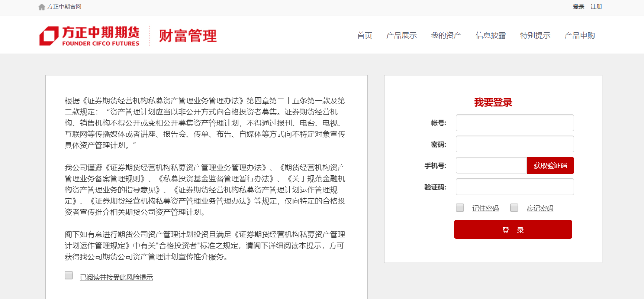
Task: Enable the 记住密码 checkbox
Action: (460, 208)
